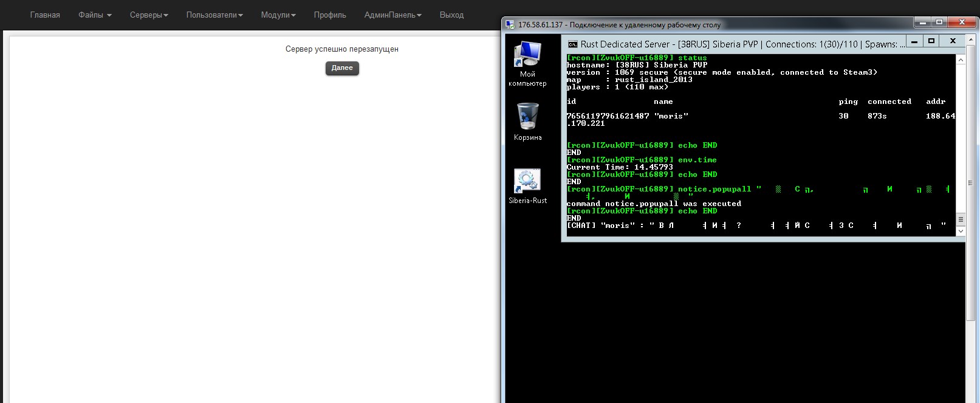Expand the Пользователи dropdown
The width and height of the screenshot is (980, 403).
pos(214,15)
